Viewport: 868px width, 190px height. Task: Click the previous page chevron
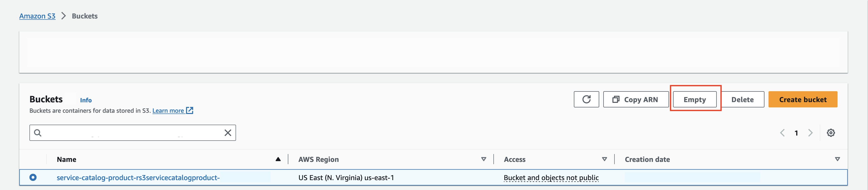pyautogui.click(x=782, y=132)
